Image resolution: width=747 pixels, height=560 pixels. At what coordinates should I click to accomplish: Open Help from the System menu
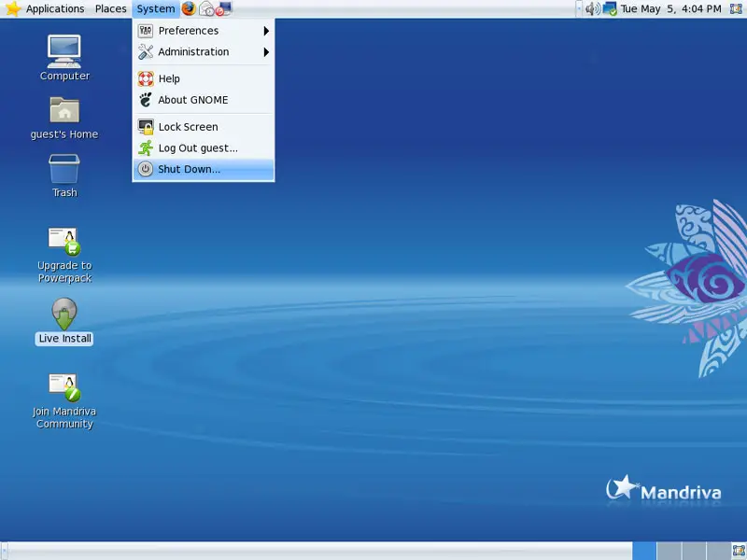pos(204,78)
